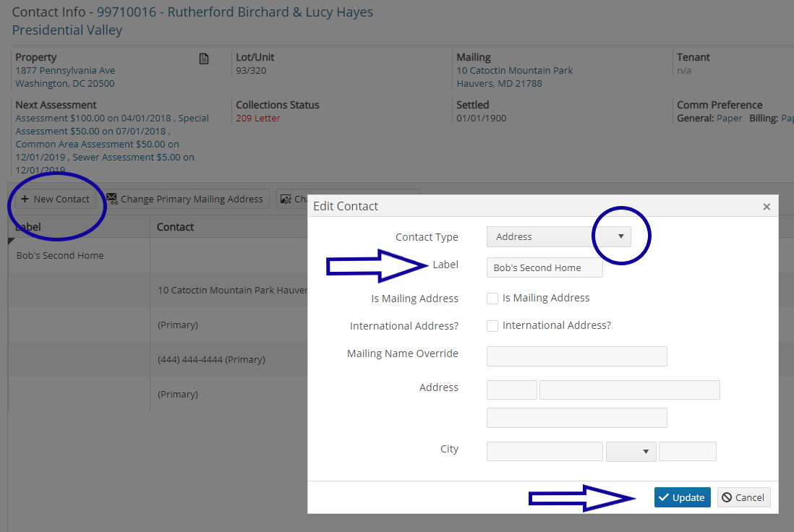The image size is (794, 532).
Task: Click the property document icon
Action: [204, 59]
